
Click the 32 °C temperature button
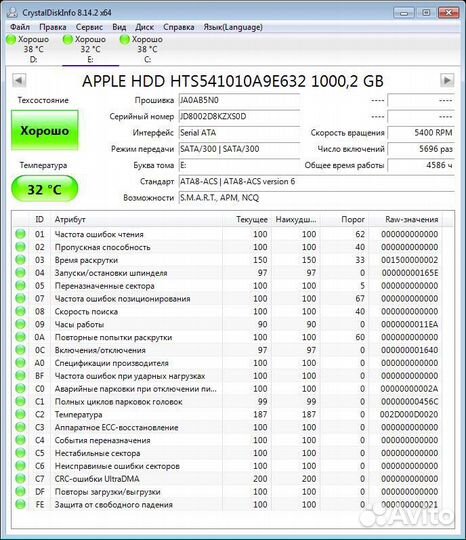point(45,189)
